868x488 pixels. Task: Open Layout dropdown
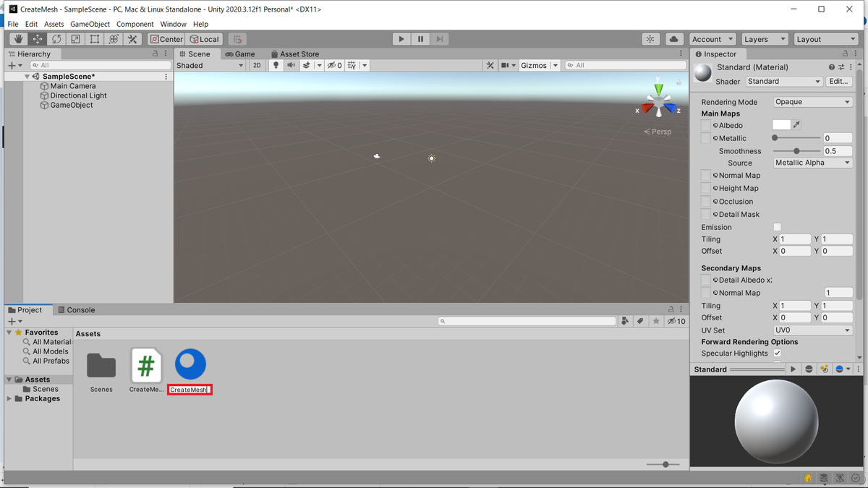pos(825,39)
